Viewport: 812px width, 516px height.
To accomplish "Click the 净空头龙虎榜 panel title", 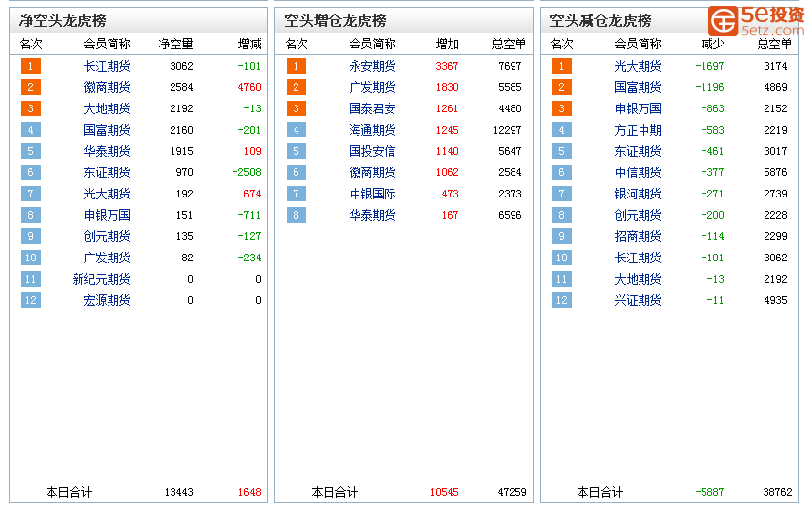I will 63,20.
